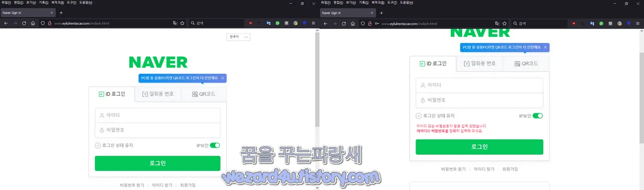Click the page translate icon in left window address bar
Viewport: 644px width, 190px height.
coord(175,23)
